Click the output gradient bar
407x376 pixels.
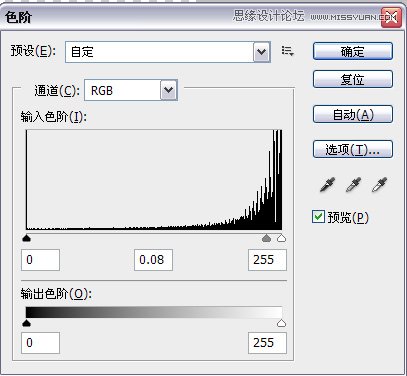coord(154,312)
